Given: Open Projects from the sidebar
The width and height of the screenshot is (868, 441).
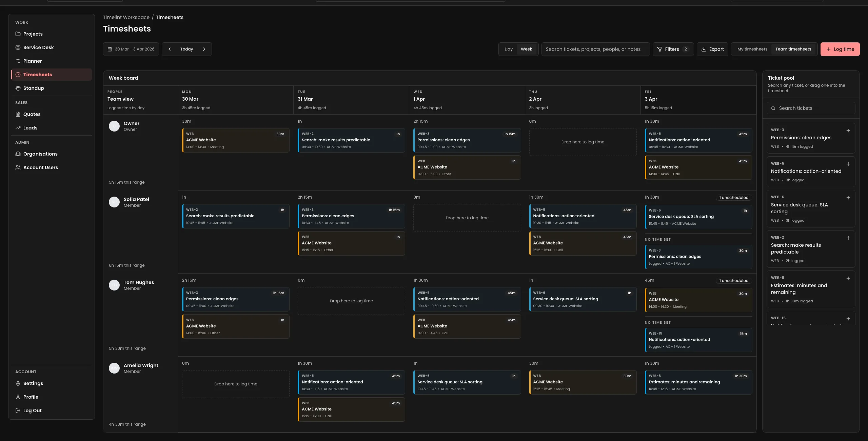Looking at the screenshot, I should pos(52,34).
